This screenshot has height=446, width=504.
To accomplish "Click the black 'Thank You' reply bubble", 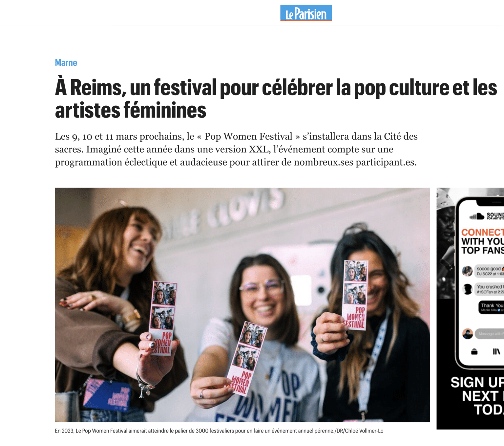I will [491, 307].
